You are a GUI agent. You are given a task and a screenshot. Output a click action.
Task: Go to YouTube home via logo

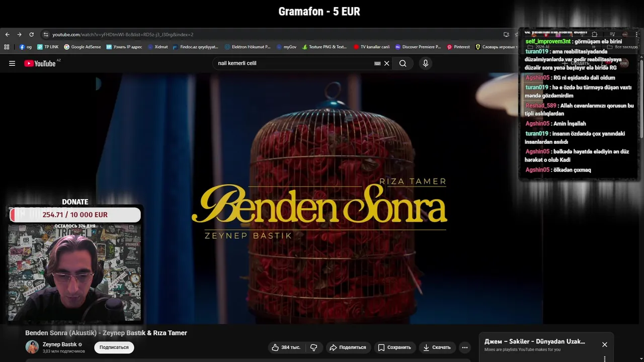click(x=40, y=63)
